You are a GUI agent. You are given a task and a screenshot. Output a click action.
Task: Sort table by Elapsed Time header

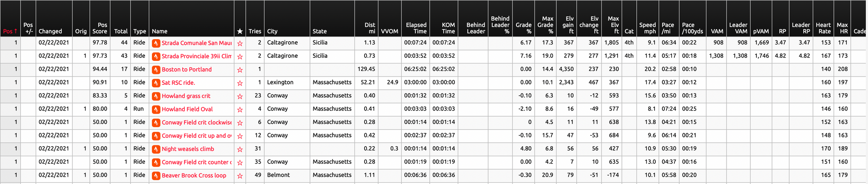416,28
